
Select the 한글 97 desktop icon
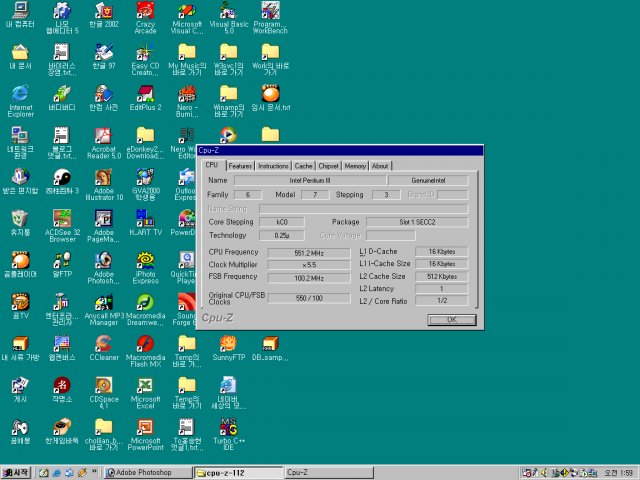[104, 57]
